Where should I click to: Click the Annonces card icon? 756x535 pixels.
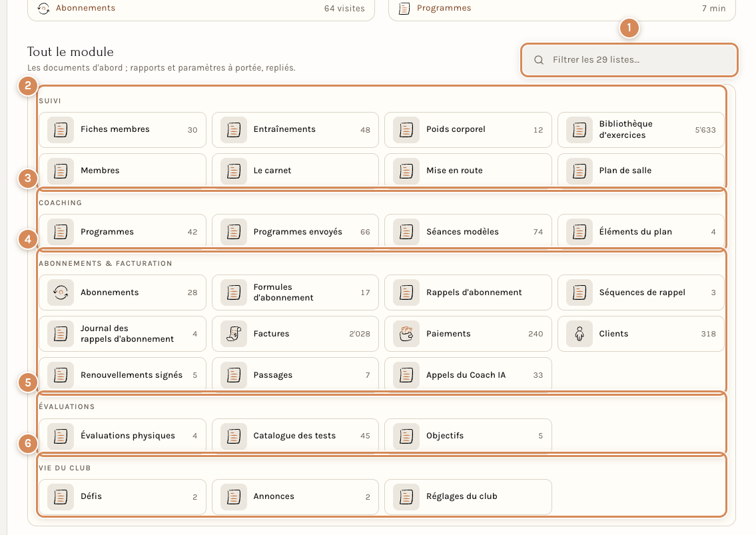click(x=234, y=496)
